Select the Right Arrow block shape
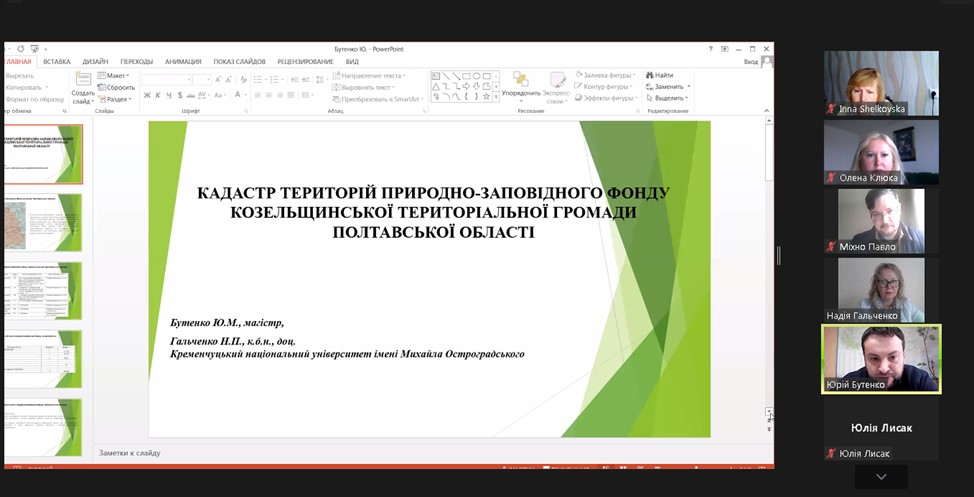 click(x=466, y=86)
